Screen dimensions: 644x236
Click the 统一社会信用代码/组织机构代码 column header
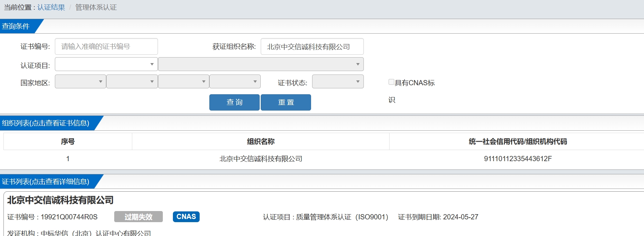click(518, 141)
